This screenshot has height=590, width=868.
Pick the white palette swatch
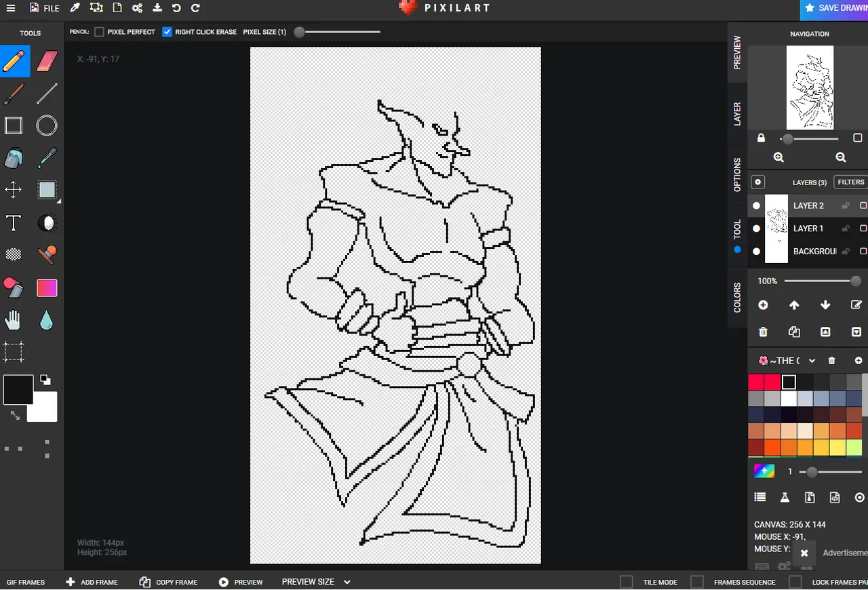tap(789, 398)
